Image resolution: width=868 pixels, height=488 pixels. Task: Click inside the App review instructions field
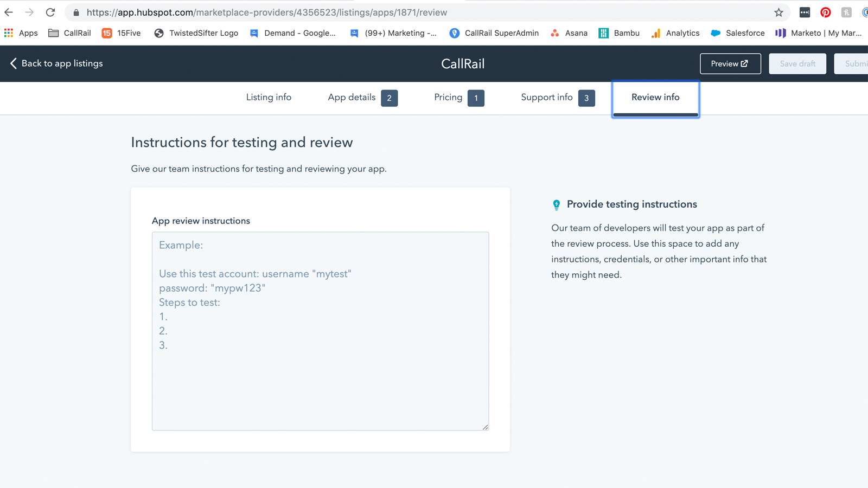pyautogui.click(x=320, y=331)
